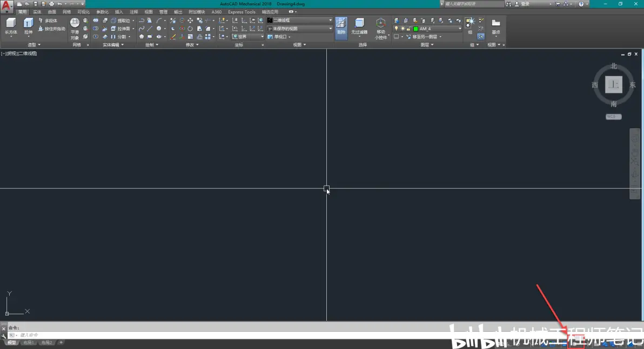The image size is (644, 349).
Task: Toggle the WCS button under the ViewCube
Action: [614, 117]
